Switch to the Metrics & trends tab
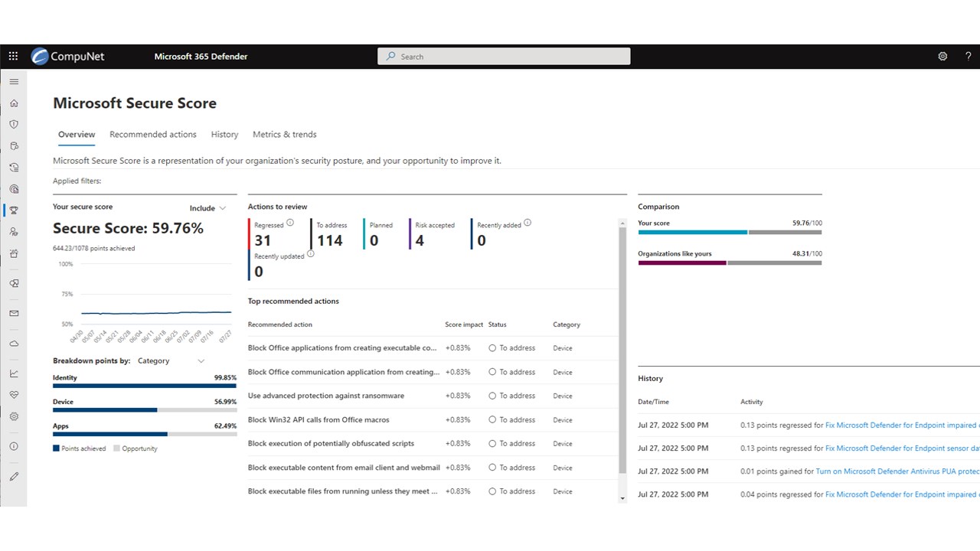This screenshot has height=551, width=980. [x=285, y=134]
